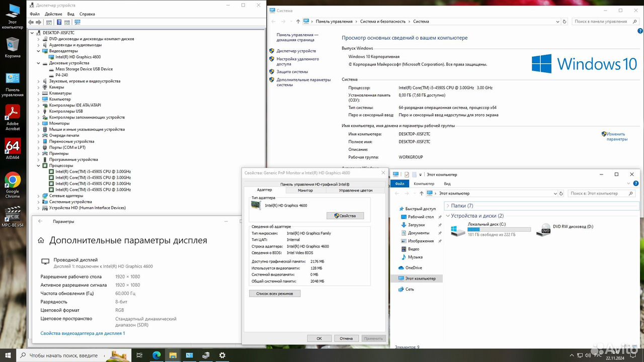Open Task View on the taskbar
644x362 pixels.
coord(140,355)
